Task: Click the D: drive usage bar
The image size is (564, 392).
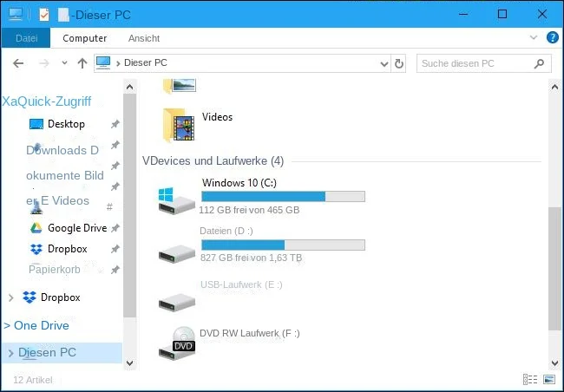Action: [x=283, y=245]
